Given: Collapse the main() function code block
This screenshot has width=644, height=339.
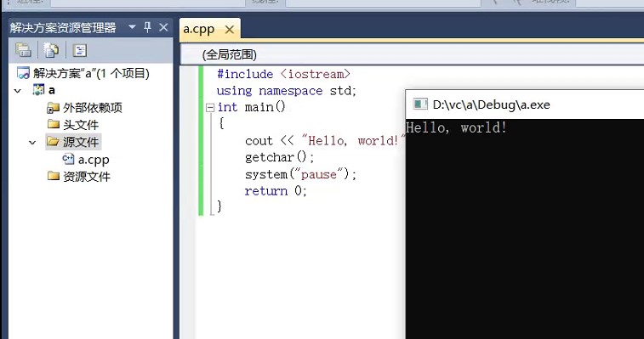Looking at the screenshot, I should 210,108.
